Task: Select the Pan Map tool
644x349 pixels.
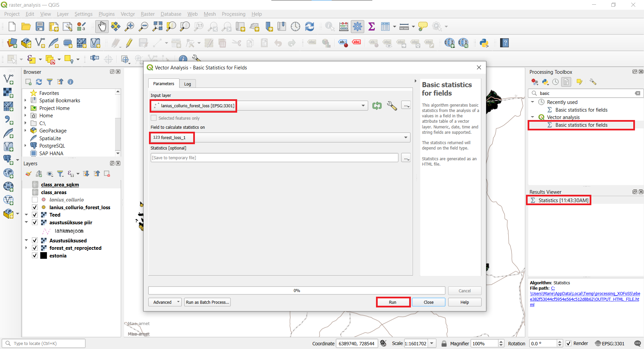Action: 102,26
